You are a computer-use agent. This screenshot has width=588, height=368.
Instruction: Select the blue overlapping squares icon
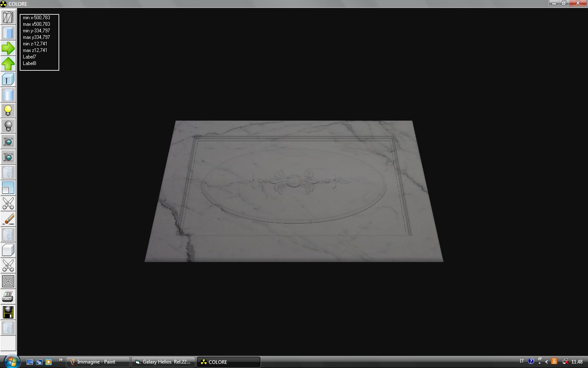point(8,188)
